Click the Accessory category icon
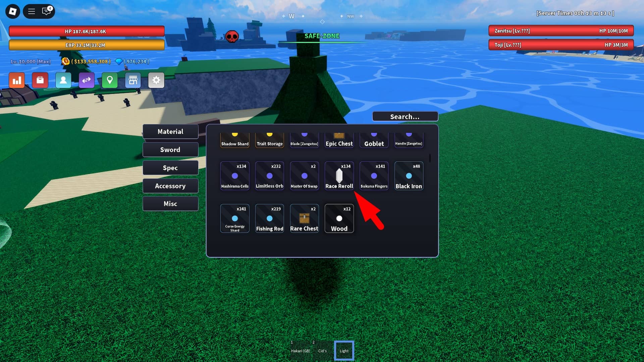The image size is (644, 362). pyautogui.click(x=170, y=185)
